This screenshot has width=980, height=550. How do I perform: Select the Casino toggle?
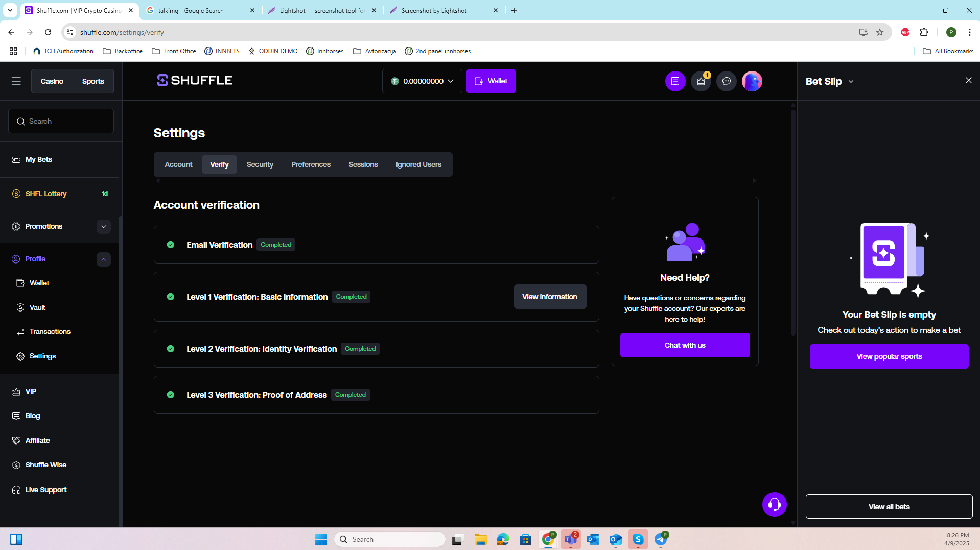tap(52, 81)
